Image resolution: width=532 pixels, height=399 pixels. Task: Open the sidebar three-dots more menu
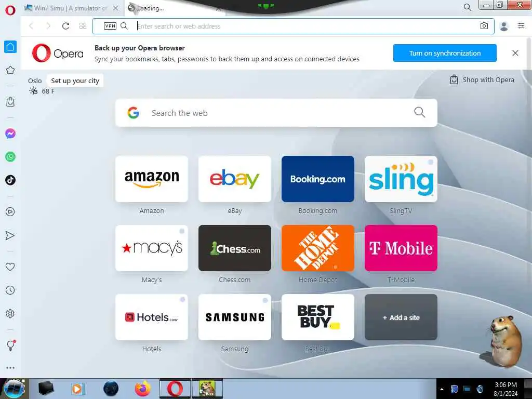[x=10, y=368]
